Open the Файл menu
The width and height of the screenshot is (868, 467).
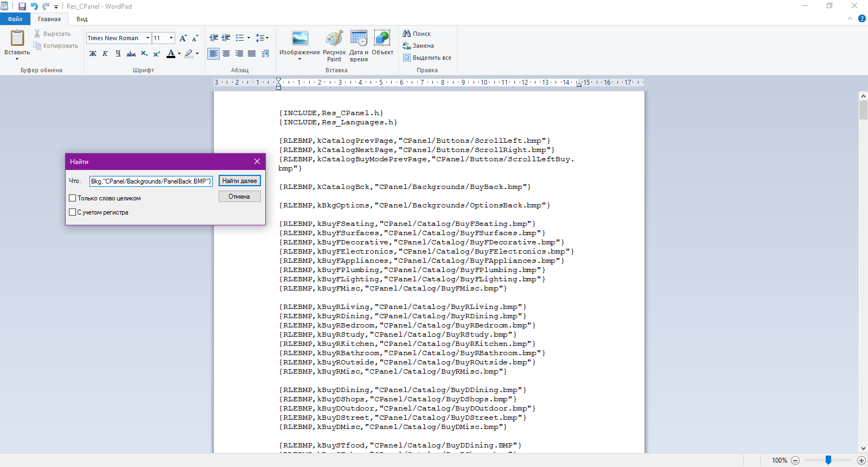pos(15,19)
